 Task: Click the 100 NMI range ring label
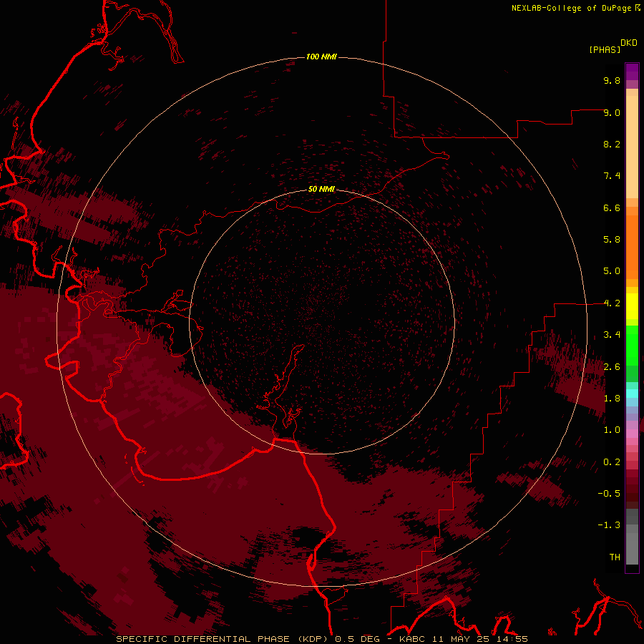(x=321, y=57)
